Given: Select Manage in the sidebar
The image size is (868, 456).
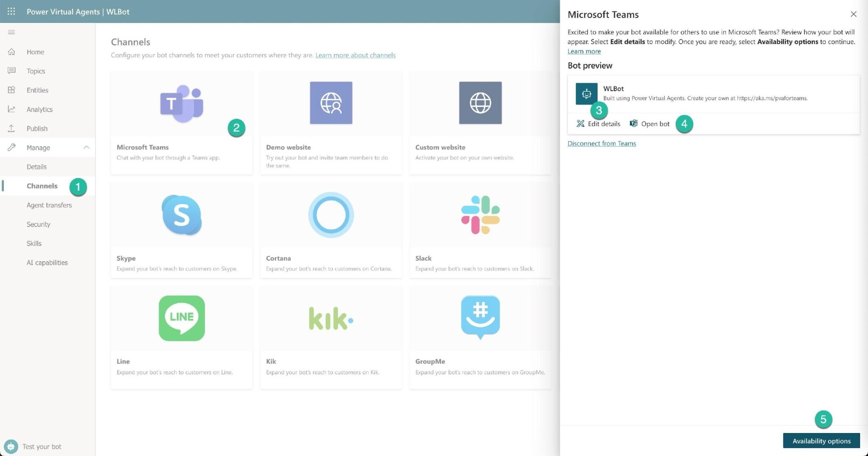Looking at the screenshot, I should coord(38,147).
